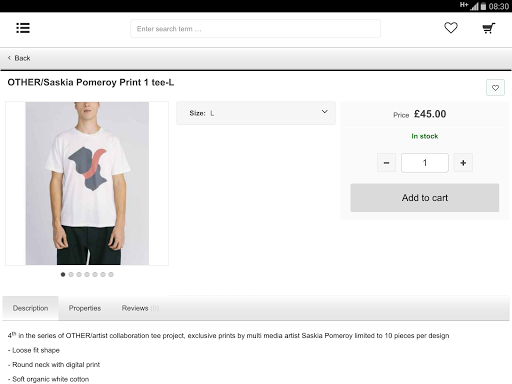Show the second product image dot
The width and height of the screenshot is (512, 384).
click(x=71, y=274)
